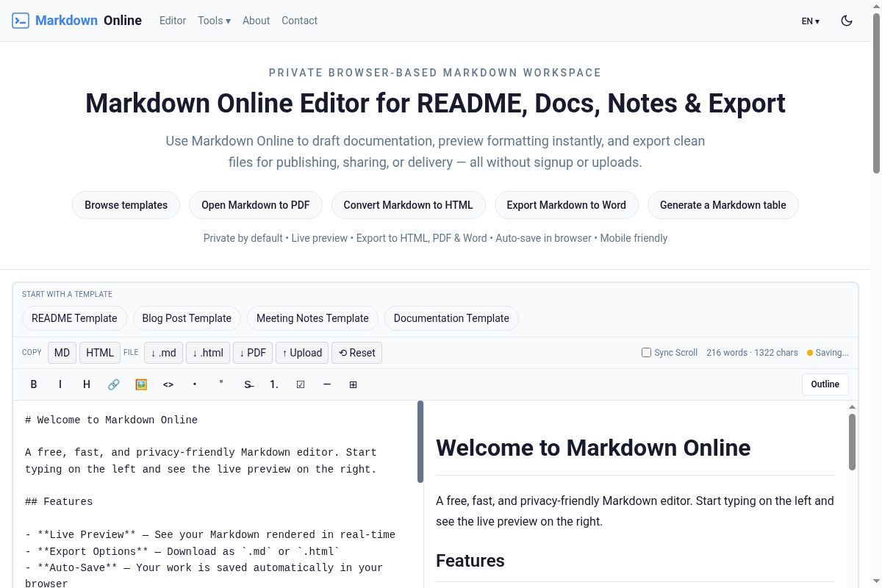Open the About page
882x588 pixels.
tap(257, 21)
